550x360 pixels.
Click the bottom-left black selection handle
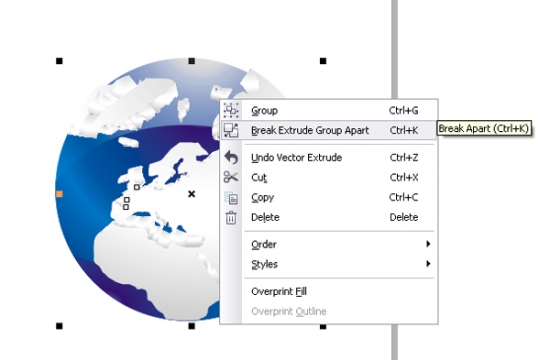[x=59, y=326]
